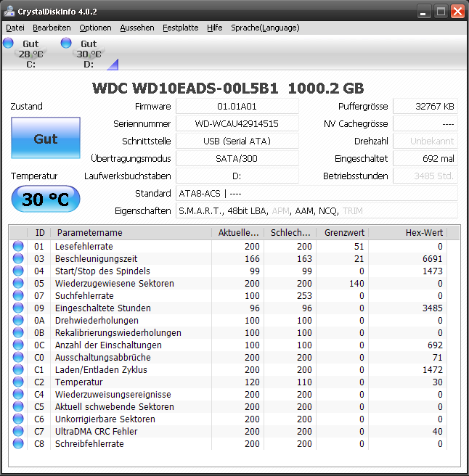Viewport: 469px width, 476px height.
Task: Click status orb for Unkorrigierbare Sektoren
Action: pos(18,419)
